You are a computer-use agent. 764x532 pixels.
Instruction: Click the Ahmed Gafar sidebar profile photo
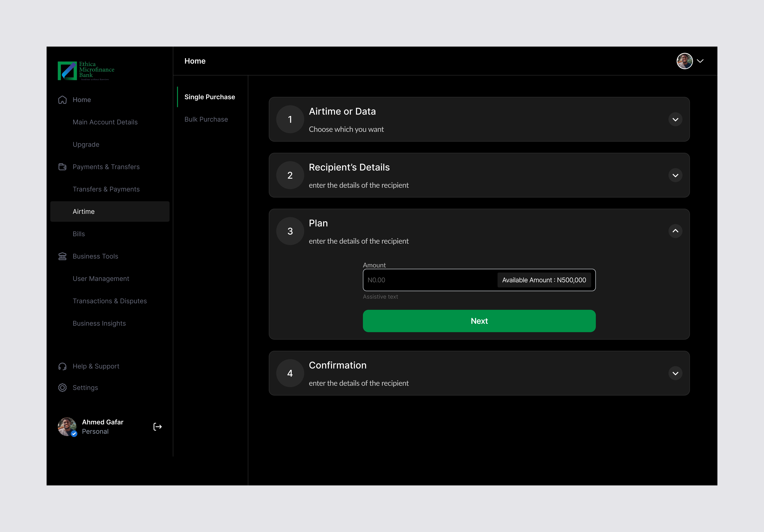[x=67, y=426]
